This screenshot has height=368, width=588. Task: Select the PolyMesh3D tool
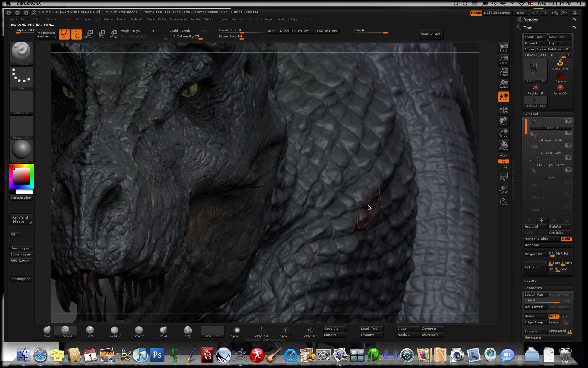tap(535, 89)
